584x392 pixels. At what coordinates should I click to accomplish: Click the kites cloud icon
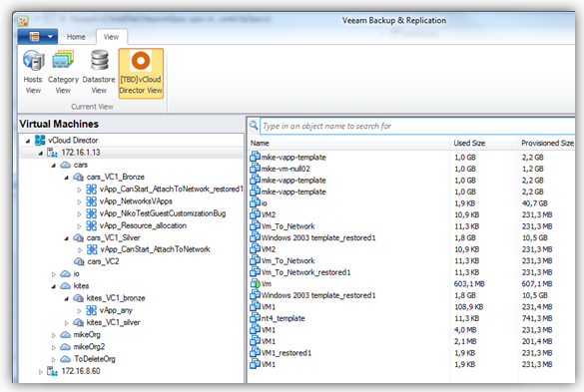66,286
